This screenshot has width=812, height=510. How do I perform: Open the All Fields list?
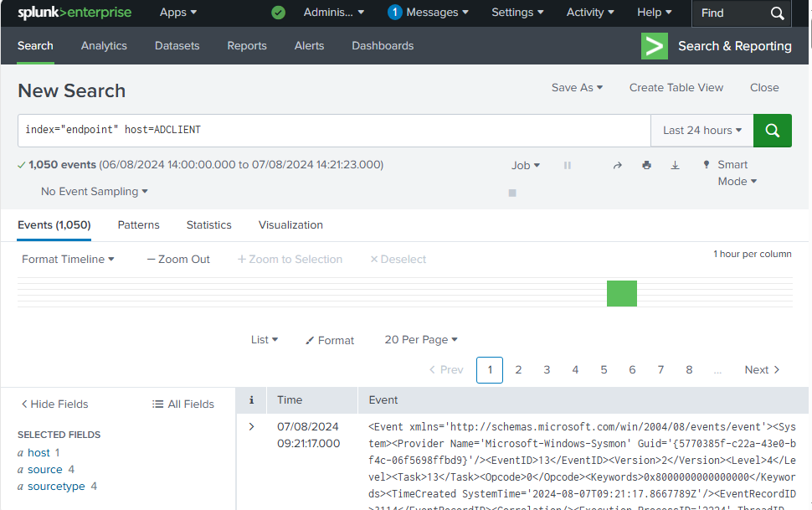pyautogui.click(x=183, y=404)
